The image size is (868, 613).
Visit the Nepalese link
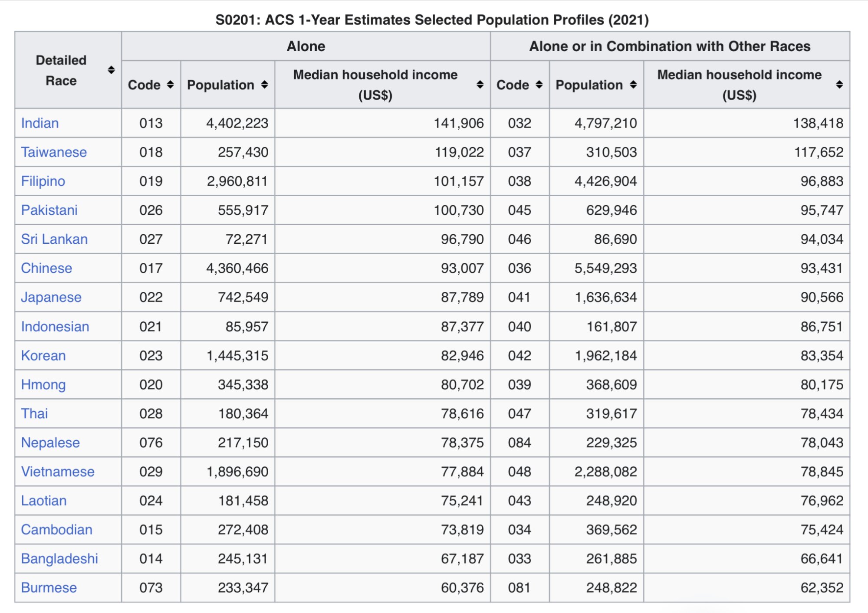50,443
